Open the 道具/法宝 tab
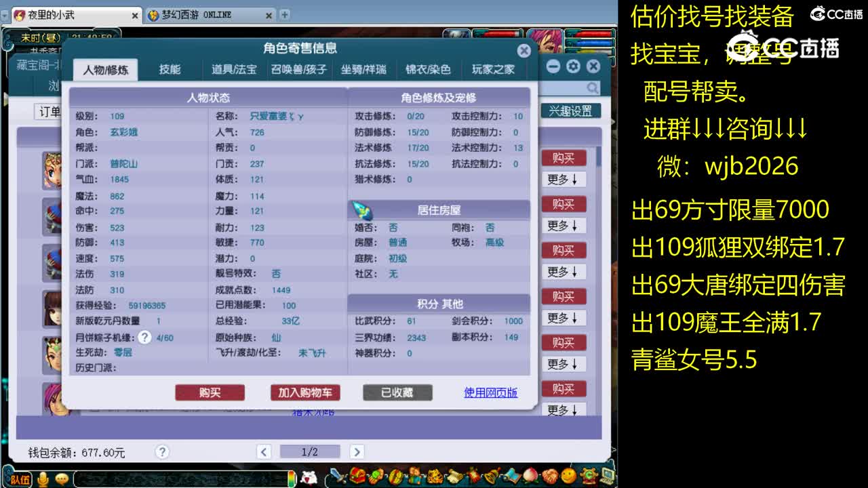The width and height of the screenshot is (868, 488). coord(234,69)
